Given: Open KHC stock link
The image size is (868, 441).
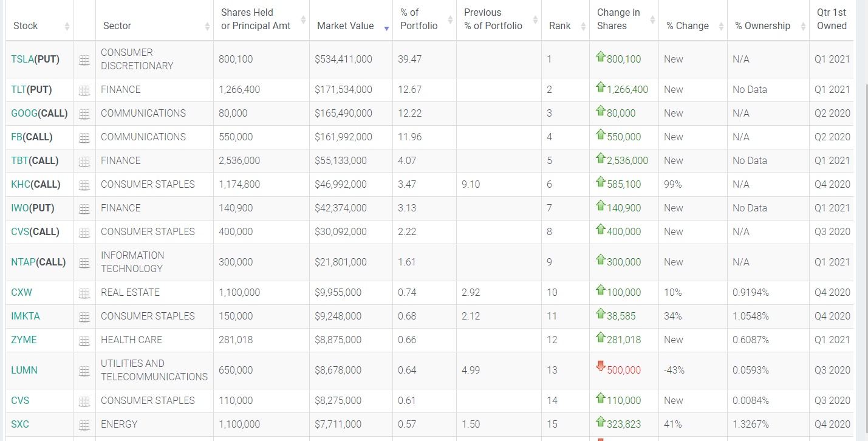Looking at the screenshot, I should click(x=21, y=185).
